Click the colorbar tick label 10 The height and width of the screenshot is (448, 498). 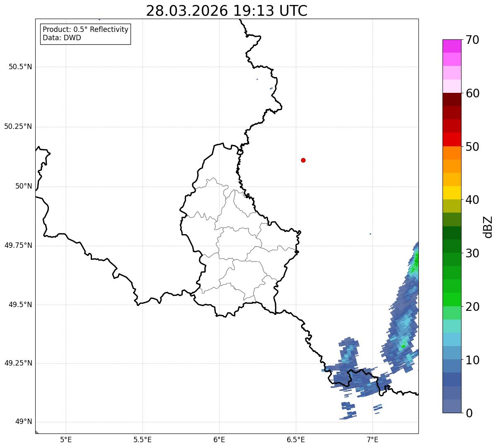click(x=472, y=360)
